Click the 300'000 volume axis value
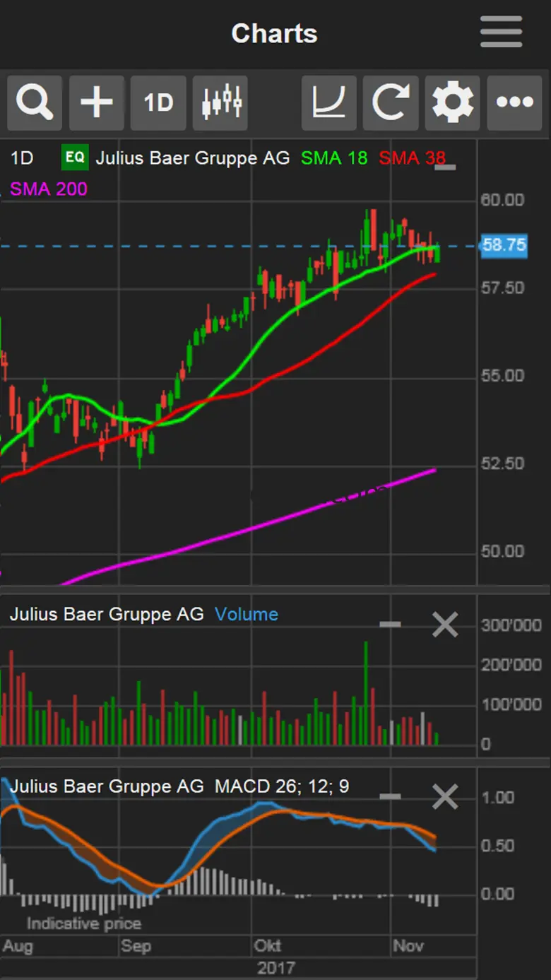This screenshot has width=551, height=980. click(x=511, y=625)
